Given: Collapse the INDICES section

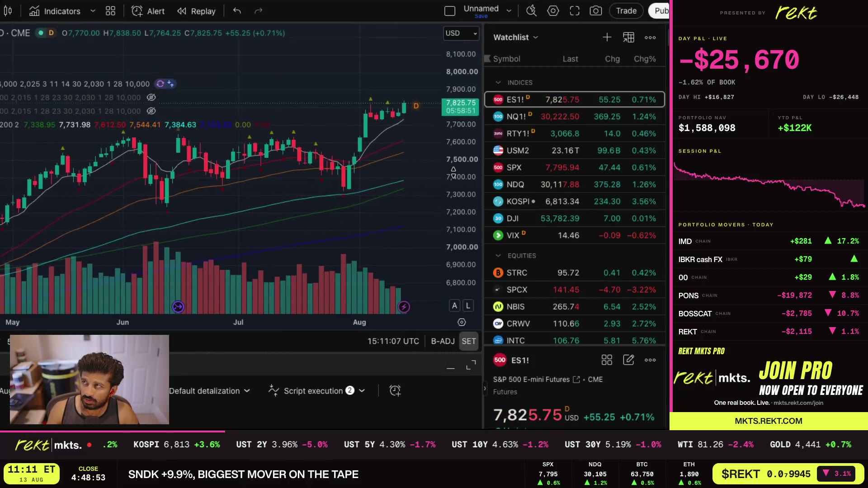Looking at the screenshot, I should point(498,83).
